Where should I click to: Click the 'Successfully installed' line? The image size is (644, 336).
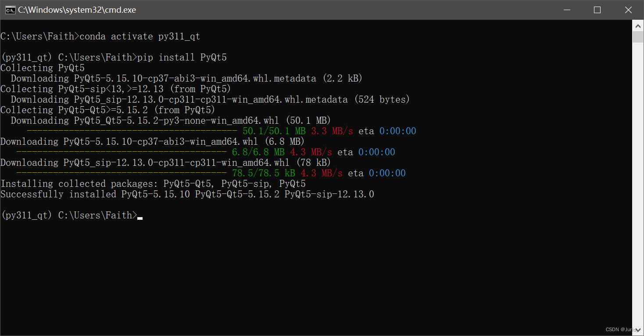187,194
